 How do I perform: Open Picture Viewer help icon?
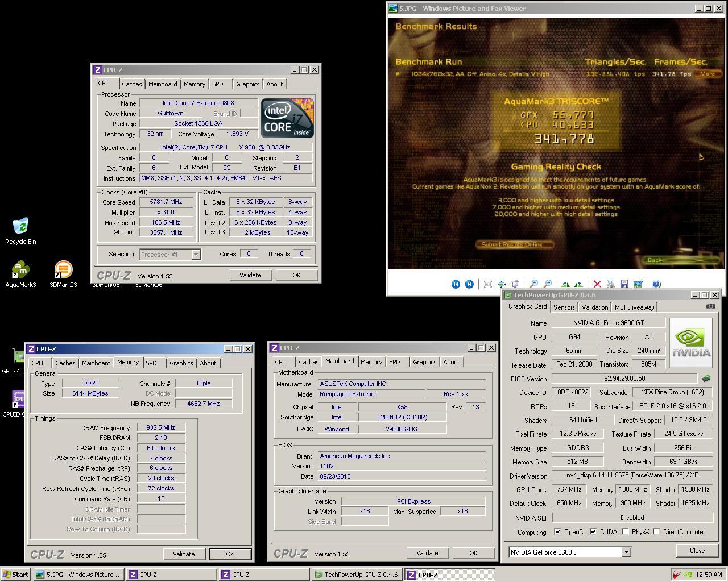point(656,284)
